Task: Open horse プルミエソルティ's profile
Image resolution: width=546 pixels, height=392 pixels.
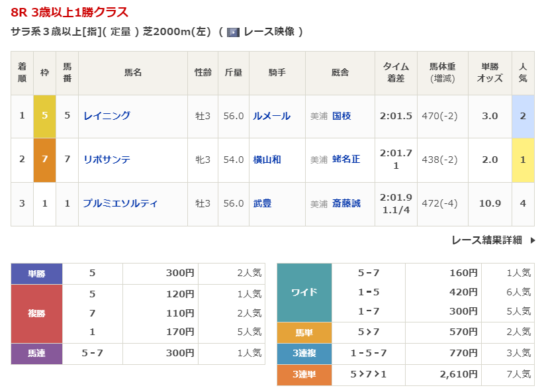Action: pyautogui.click(x=120, y=203)
